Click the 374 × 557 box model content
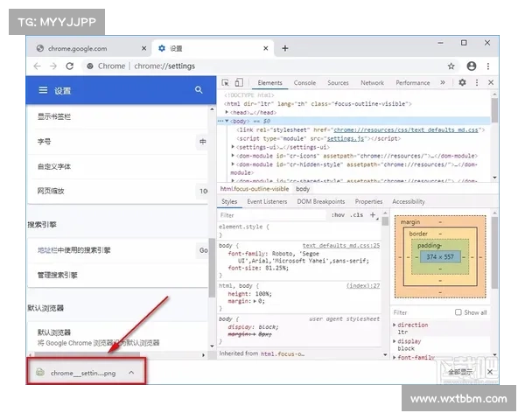This screenshot has height=420, width=525. click(440, 257)
